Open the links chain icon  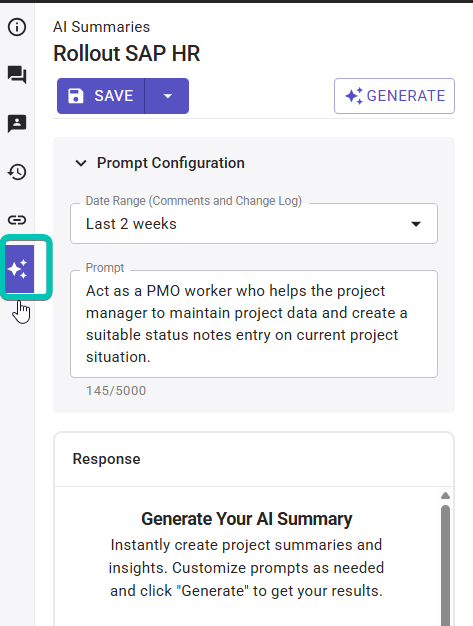pyautogui.click(x=17, y=220)
